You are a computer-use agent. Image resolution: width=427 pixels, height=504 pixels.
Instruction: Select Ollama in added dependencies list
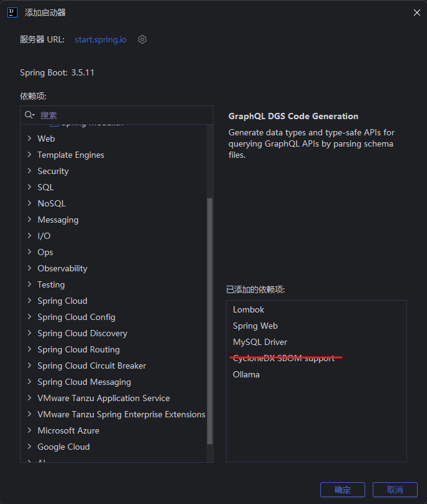pos(246,374)
